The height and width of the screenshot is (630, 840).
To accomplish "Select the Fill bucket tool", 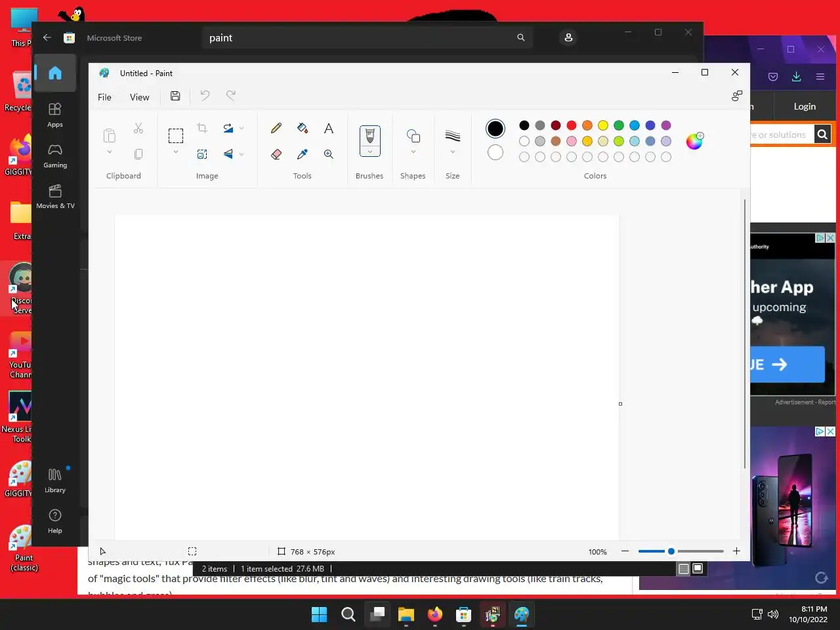I will (303, 128).
